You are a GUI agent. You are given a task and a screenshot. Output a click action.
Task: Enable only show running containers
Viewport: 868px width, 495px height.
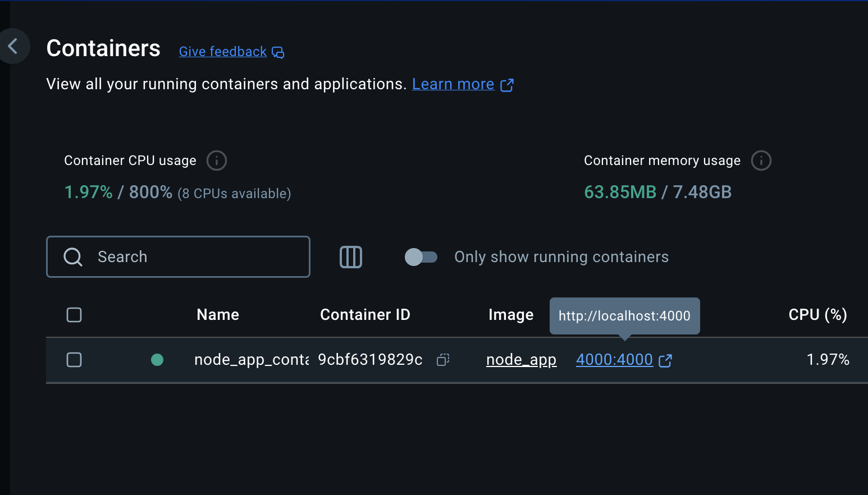[421, 256]
